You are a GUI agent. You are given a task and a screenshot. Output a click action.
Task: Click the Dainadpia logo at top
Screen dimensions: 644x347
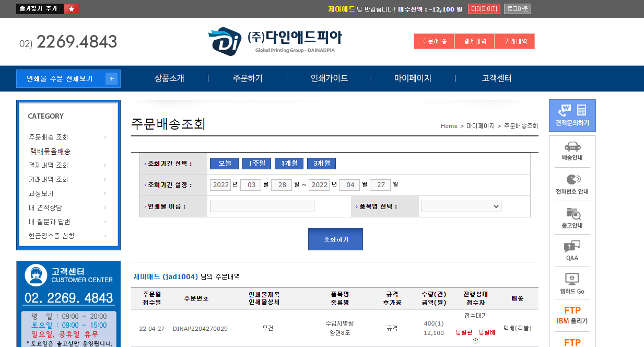coord(275,41)
